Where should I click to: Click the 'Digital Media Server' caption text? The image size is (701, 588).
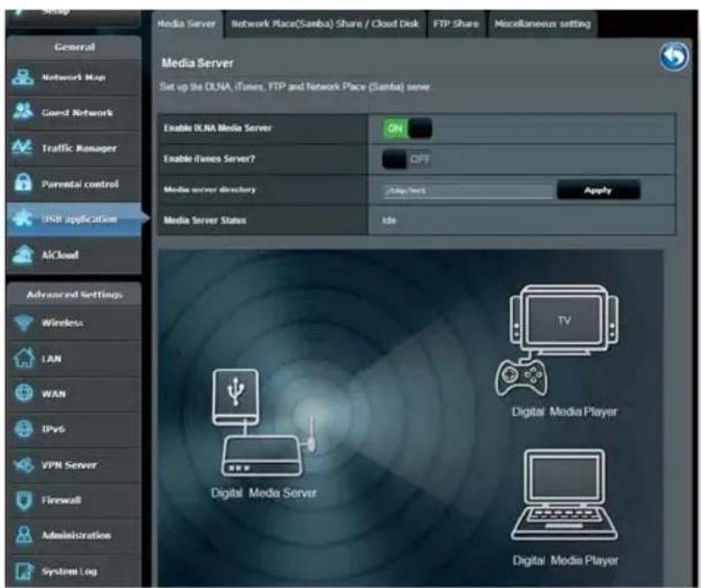[263, 493]
